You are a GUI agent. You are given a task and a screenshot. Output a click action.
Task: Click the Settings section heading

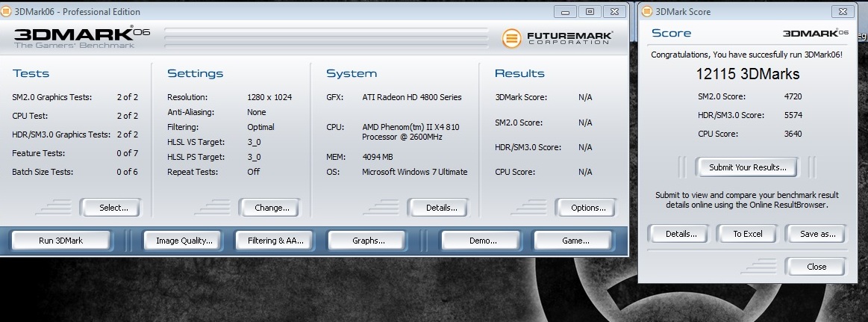(x=195, y=73)
